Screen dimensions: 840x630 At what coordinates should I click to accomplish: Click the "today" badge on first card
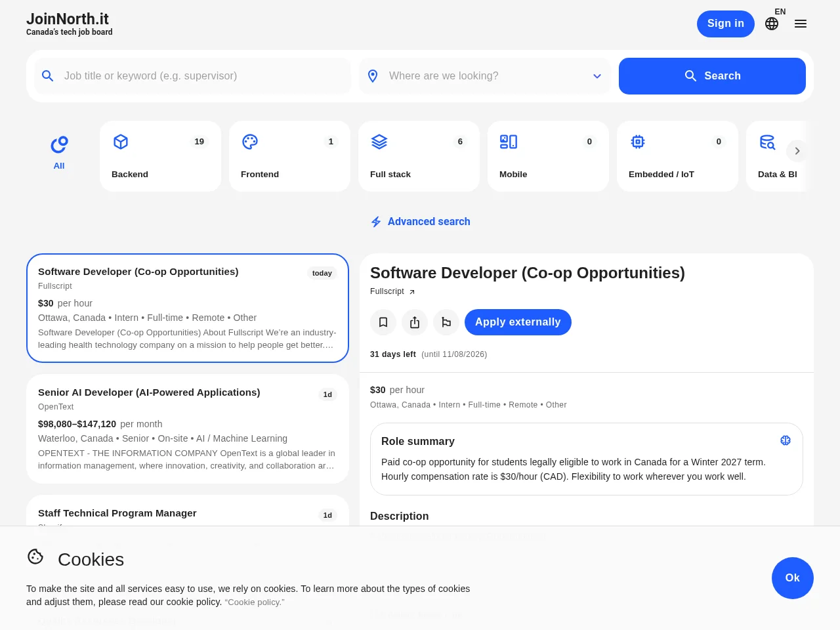[322, 273]
